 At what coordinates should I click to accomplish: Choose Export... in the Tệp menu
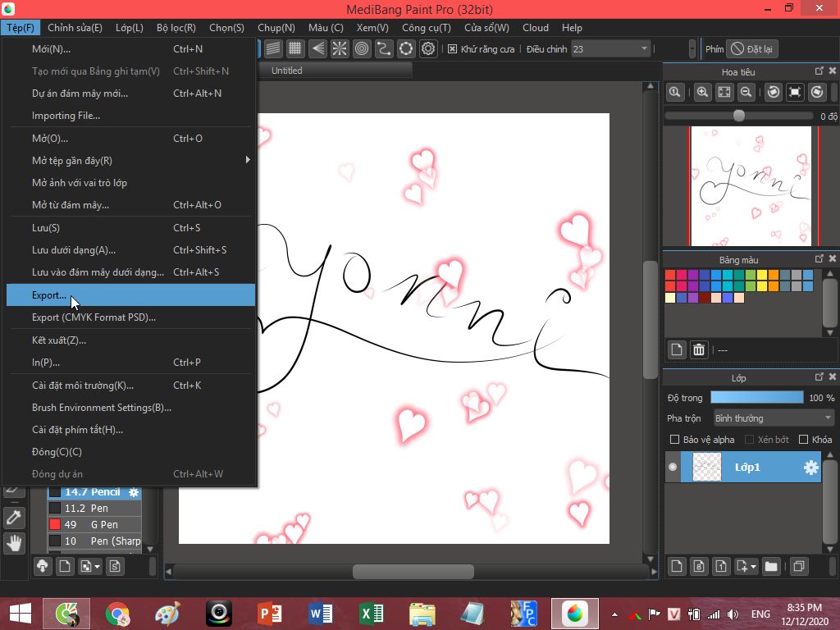pyautogui.click(x=130, y=295)
